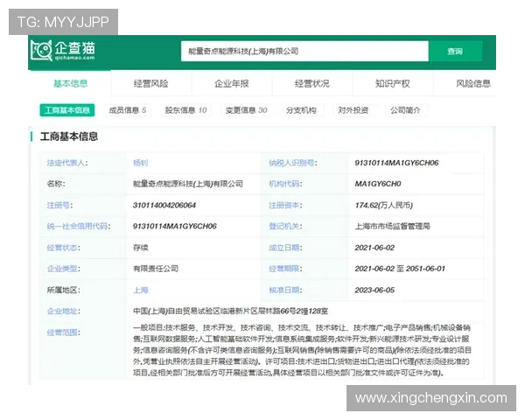The image size is (525, 420).
Task: Select the 成员信息 5 sub-tab
Action: 127,110
